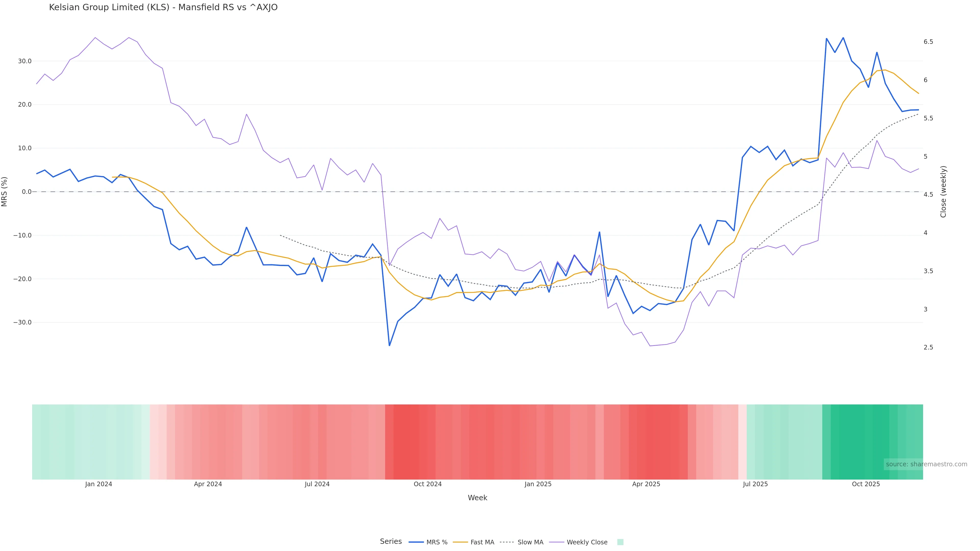Click the Kelsian Group Limited chart title
The image size is (980, 551).
(x=163, y=8)
